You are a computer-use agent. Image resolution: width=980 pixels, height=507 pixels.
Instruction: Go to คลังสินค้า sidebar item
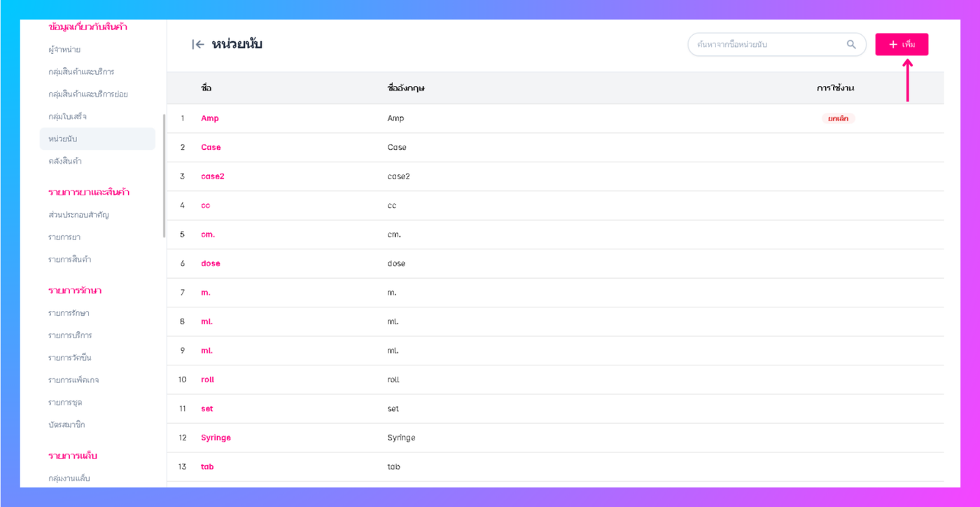point(65,161)
